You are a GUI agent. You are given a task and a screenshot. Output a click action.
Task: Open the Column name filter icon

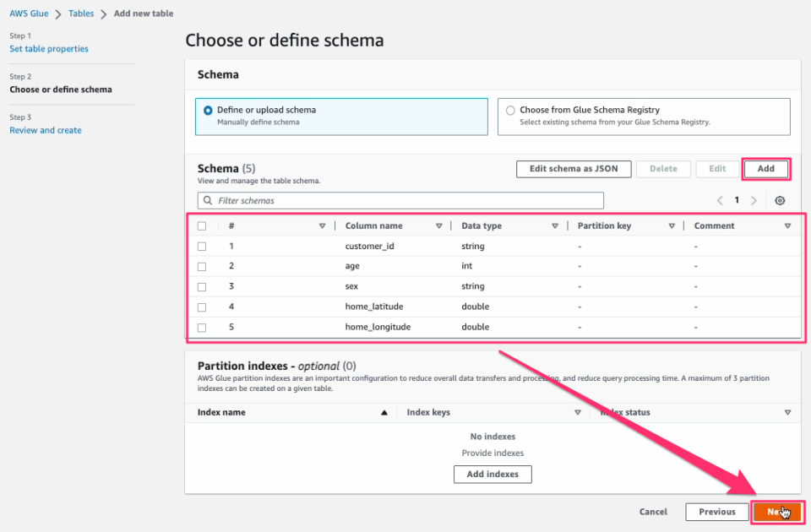tap(439, 225)
